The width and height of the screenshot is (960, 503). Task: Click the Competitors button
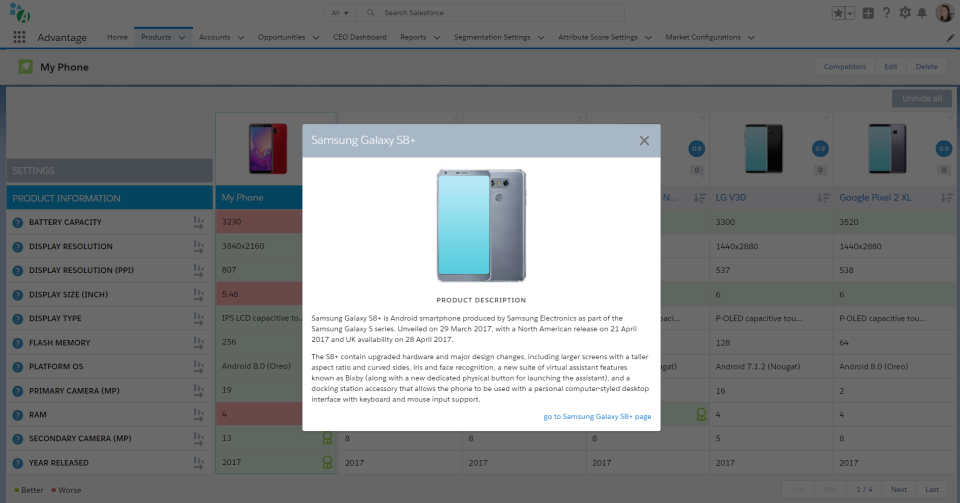click(845, 67)
